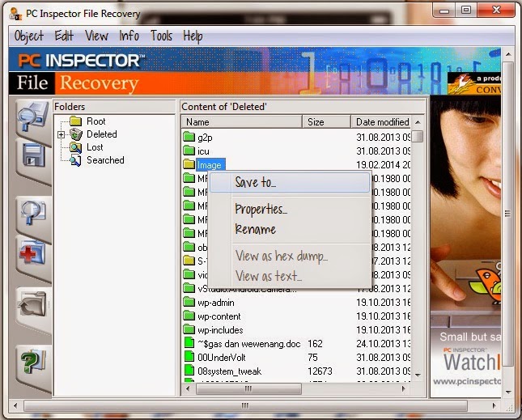Click the back arrow folder icon in sidebar
Image resolution: width=522 pixels, height=420 pixels.
(33, 304)
